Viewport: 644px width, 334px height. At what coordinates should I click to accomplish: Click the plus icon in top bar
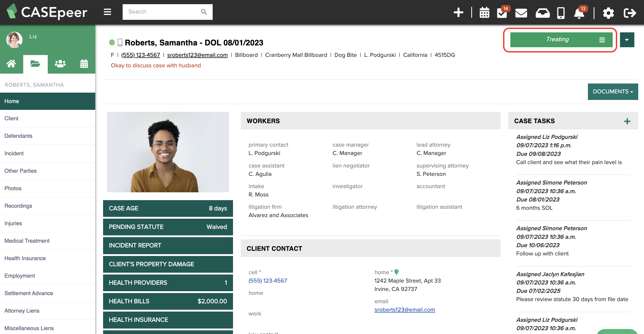click(458, 12)
